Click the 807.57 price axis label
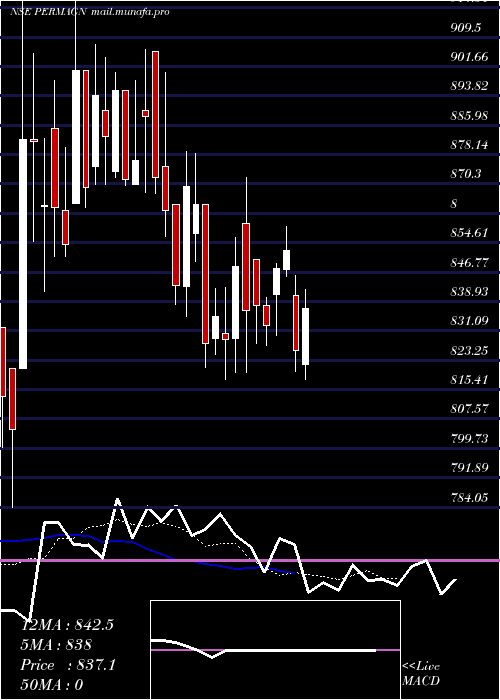The image size is (500, 700). tap(469, 409)
